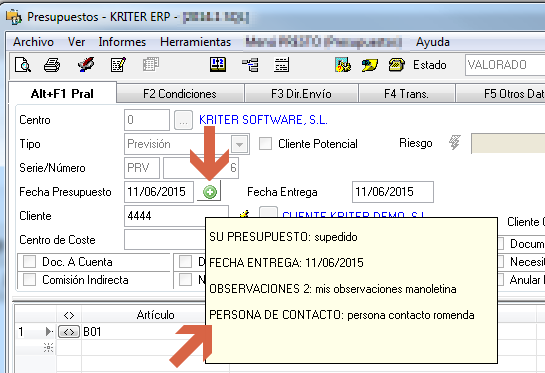Enable the Cliente Potencial checkbox
Viewport: 545px width, 373px height.
point(266,144)
